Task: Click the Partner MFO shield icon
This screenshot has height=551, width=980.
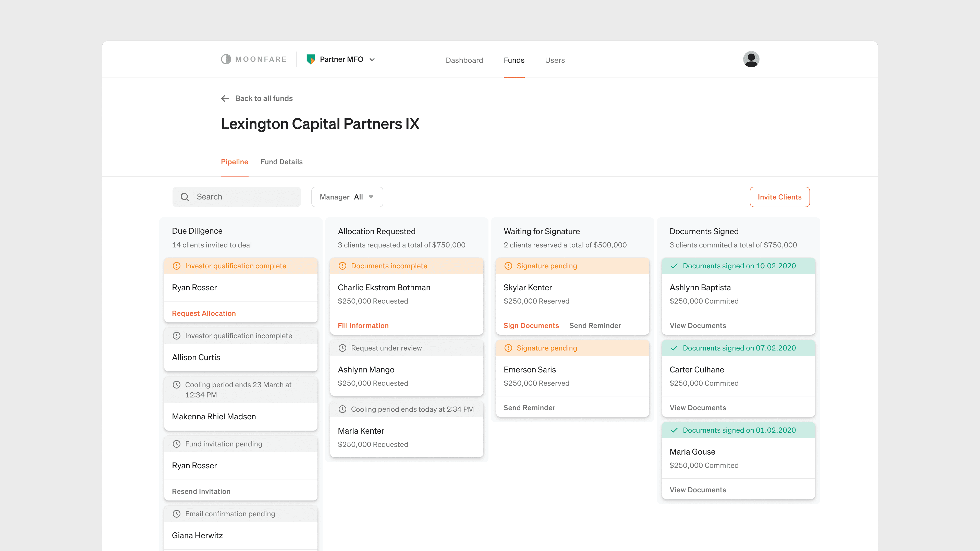Action: tap(310, 59)
